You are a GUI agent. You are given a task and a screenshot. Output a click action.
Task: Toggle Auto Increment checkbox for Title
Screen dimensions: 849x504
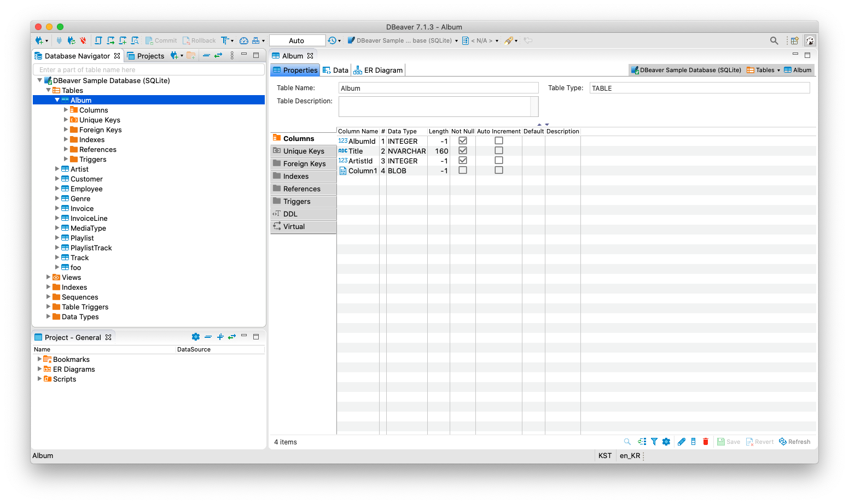499,150
